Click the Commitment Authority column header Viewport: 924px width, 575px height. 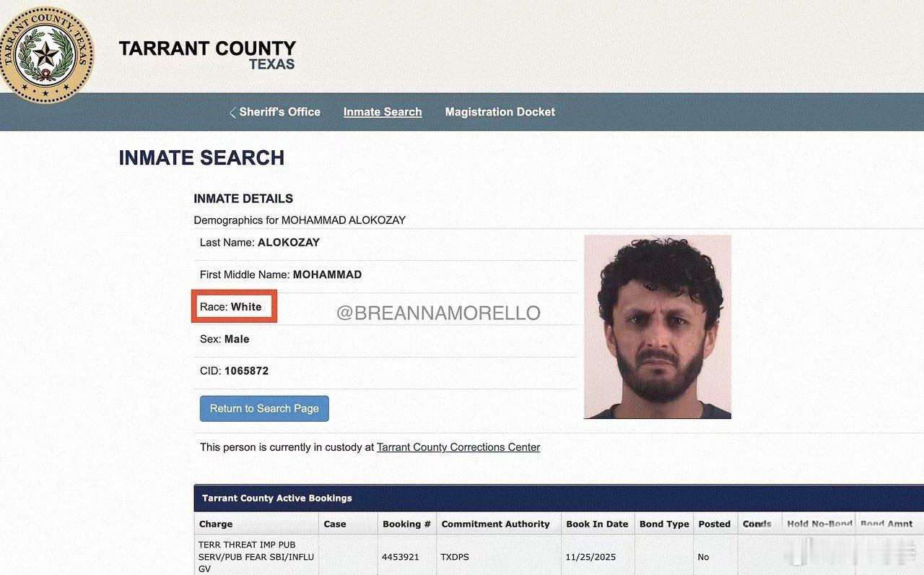coord(495,524)
